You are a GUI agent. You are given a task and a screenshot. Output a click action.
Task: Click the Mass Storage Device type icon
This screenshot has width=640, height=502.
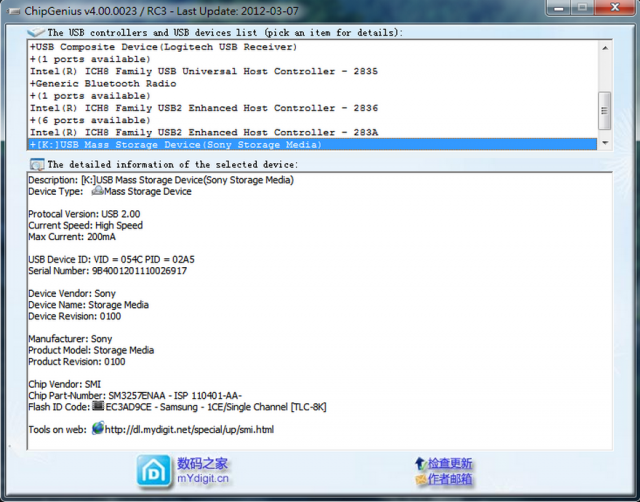97,191
